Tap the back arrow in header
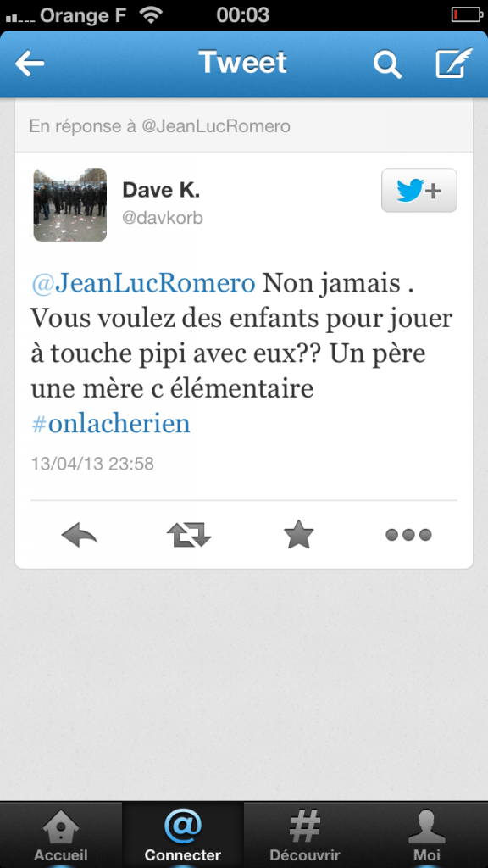The image size is (488, 868). coord(30,64)
